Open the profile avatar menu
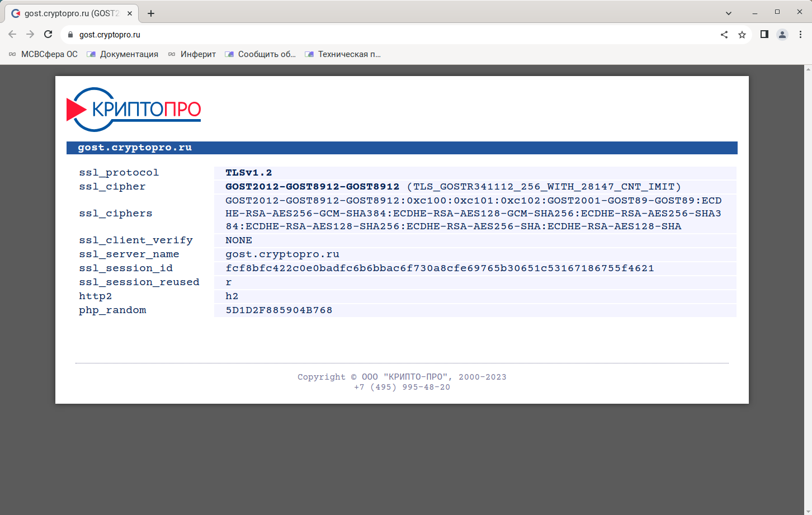Screen dimensions: 812x515 click(x=782, y=35)
